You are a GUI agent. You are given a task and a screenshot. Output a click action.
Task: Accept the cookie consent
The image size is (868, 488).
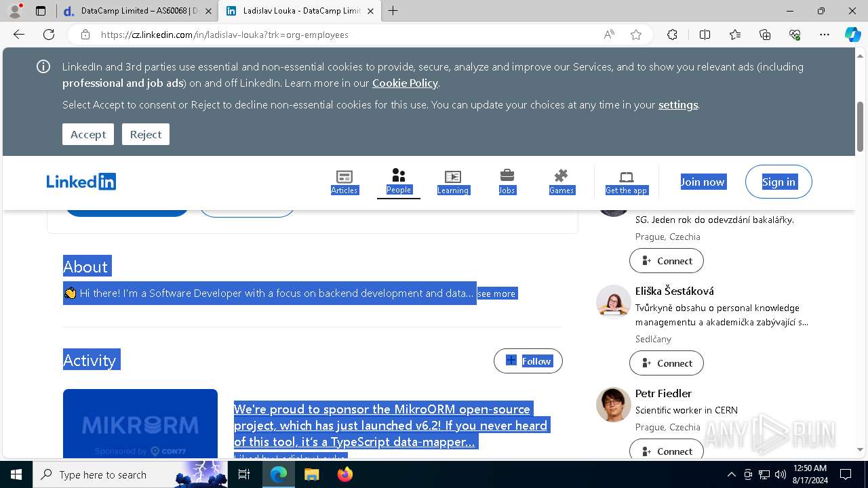coord(88,134)
